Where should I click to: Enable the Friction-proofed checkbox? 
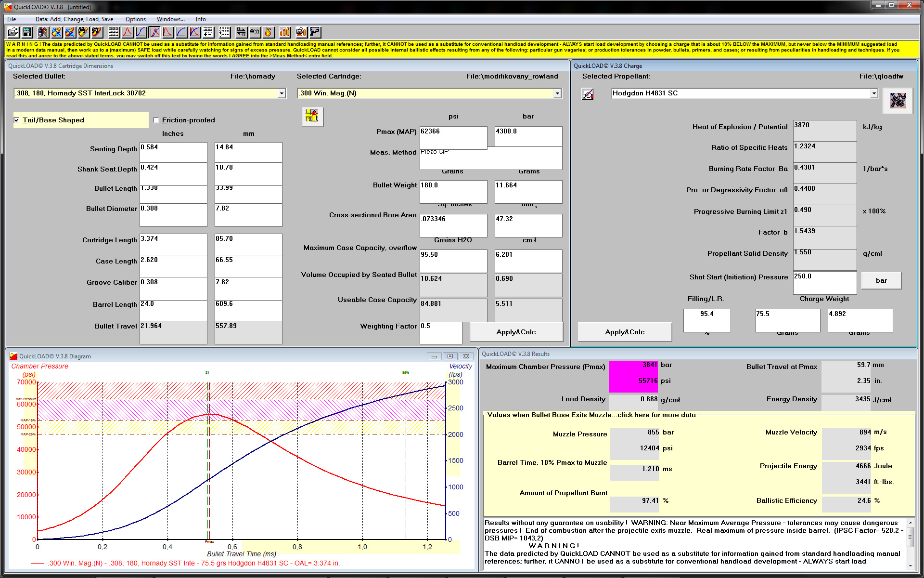click(x=156, y=120)
